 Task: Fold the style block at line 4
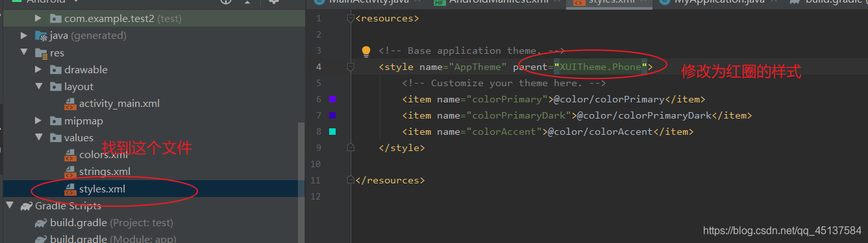pyautogui.click(x=351, y=67)
